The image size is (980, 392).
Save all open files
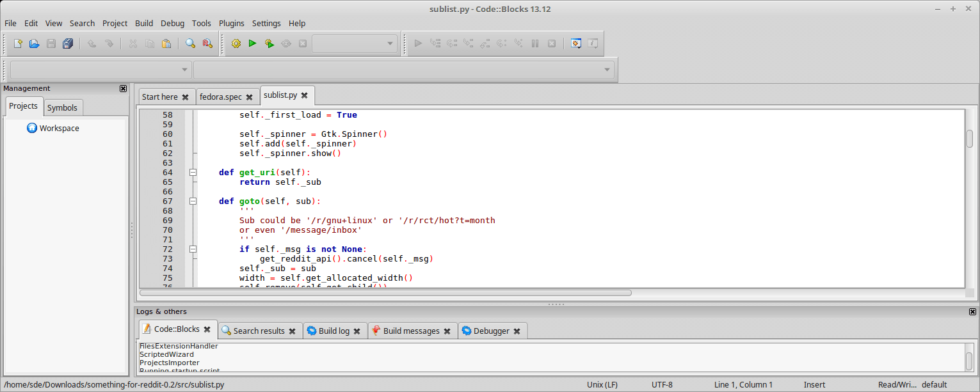tap(67, 43)
